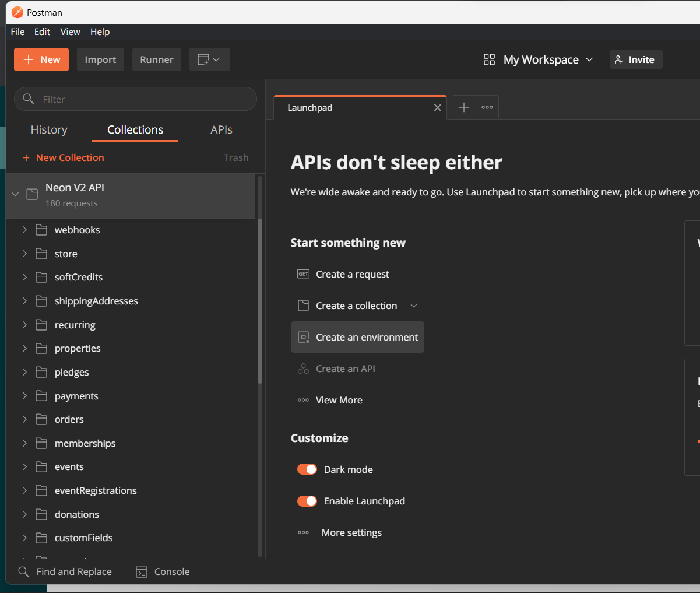This screenshot has height=593, width=700.
Task: Click collection icon beside Create a collection
Action: [303, 306]
